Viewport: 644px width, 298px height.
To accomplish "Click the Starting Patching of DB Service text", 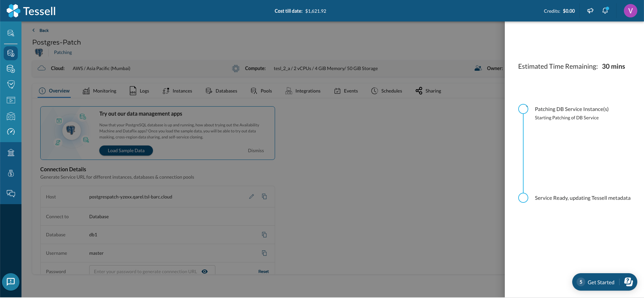I will coord(567,118).
